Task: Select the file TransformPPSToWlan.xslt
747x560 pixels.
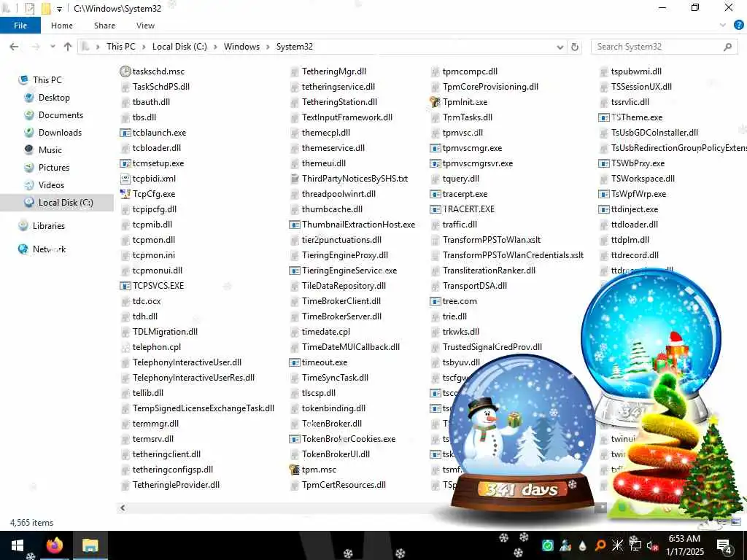Action: click(x=492, y=240)
